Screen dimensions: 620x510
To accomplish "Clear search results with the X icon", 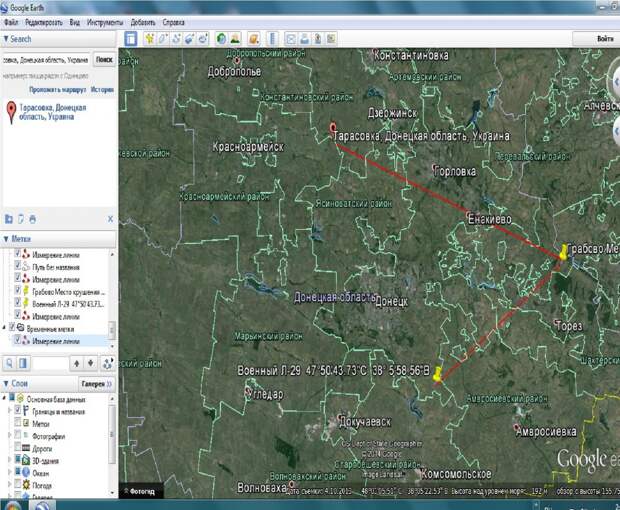I will click(x=110, y=219).
